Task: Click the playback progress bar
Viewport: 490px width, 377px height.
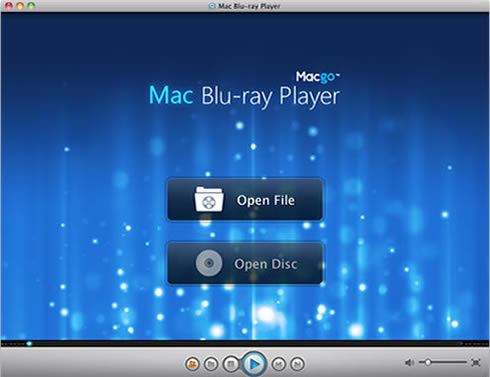Action: 245,343
